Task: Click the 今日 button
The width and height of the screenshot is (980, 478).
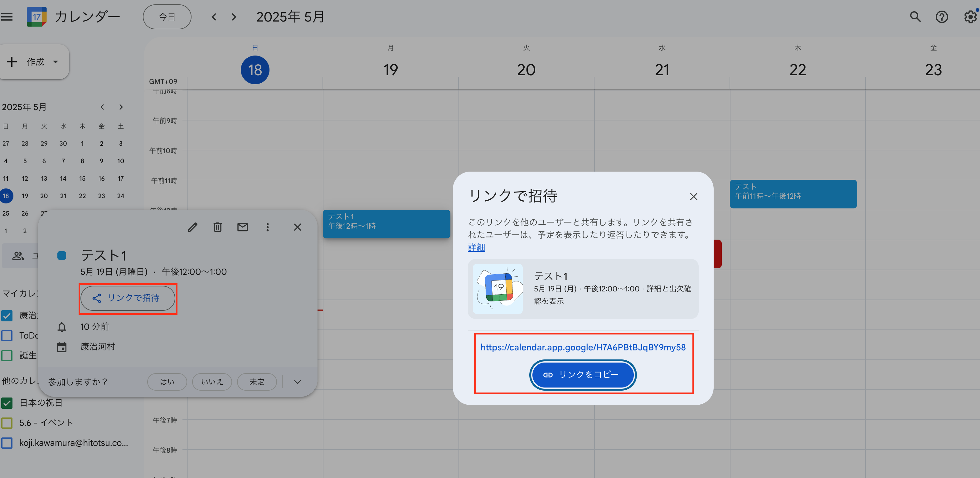Action: (x=167, y=17)
